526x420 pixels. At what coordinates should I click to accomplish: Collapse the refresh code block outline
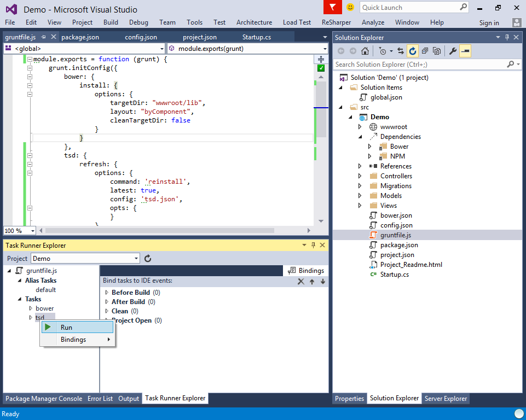(30, 164)
